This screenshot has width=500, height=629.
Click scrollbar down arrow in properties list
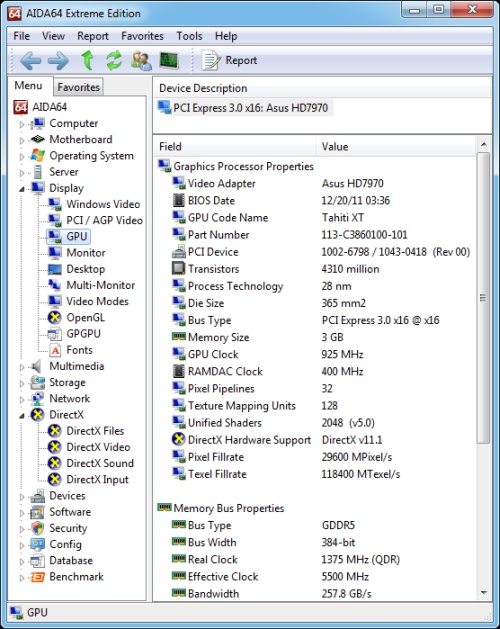click(484, 592)
